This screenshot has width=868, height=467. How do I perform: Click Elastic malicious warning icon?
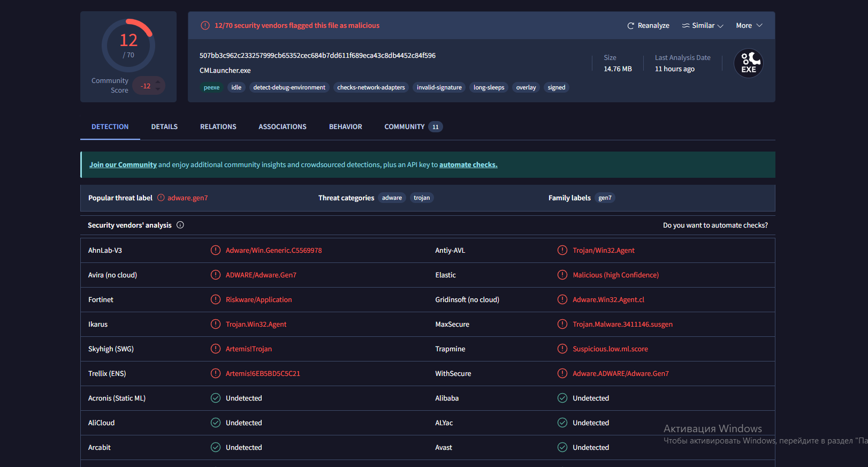tap(562, 275)
